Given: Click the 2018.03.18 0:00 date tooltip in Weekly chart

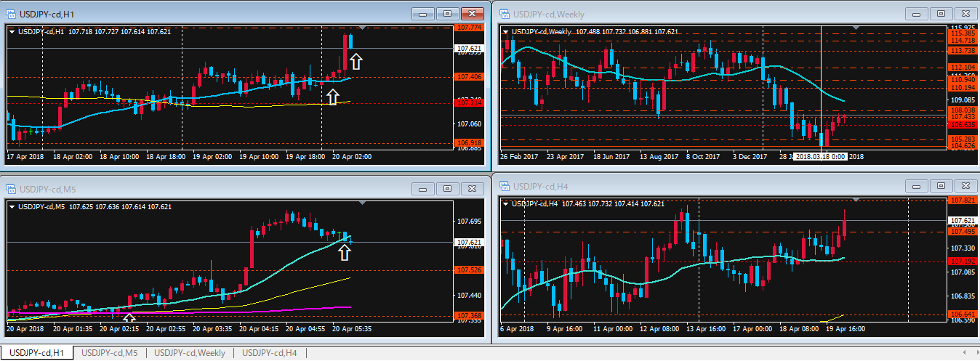Looking at the screenshot, I should (x=820, y=156).
